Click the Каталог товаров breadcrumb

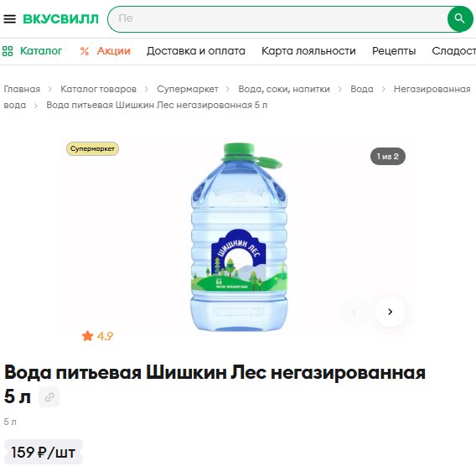(x=98, y=89)
